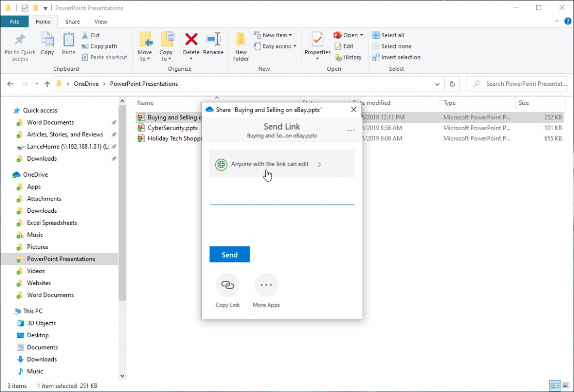This screenshot has width=574, height=392.
Task: Click the Copy icon in the Clipboard group
Action: (47, 45)
